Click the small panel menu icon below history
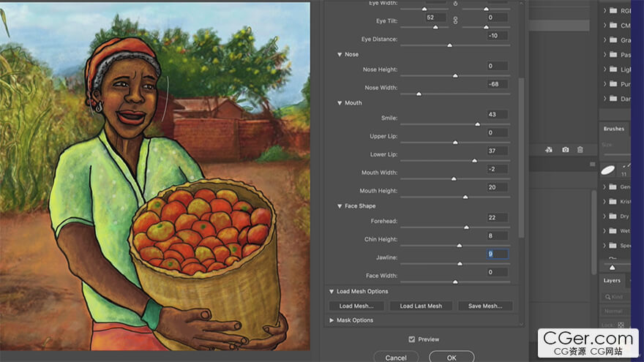 [592, 164]
